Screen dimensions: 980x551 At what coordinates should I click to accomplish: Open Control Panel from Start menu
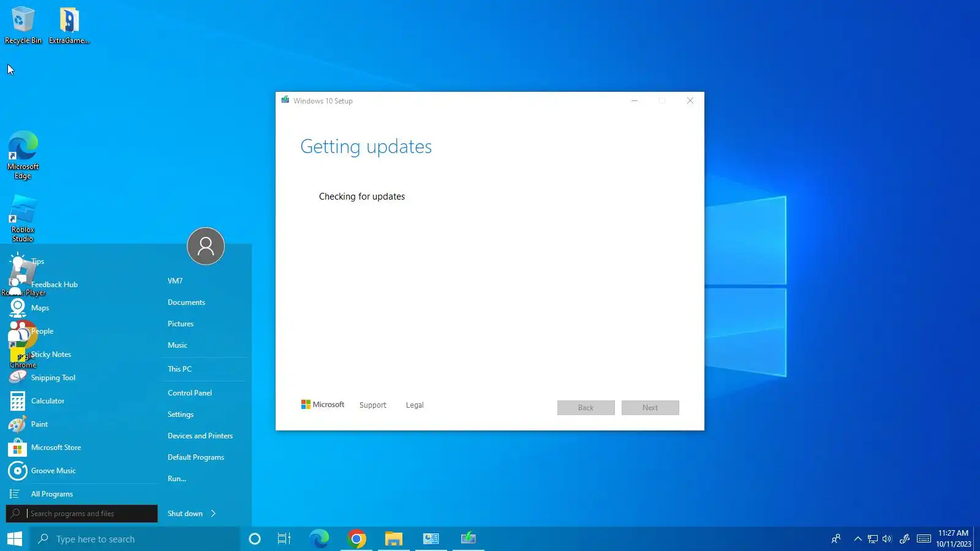click(190, 393)
